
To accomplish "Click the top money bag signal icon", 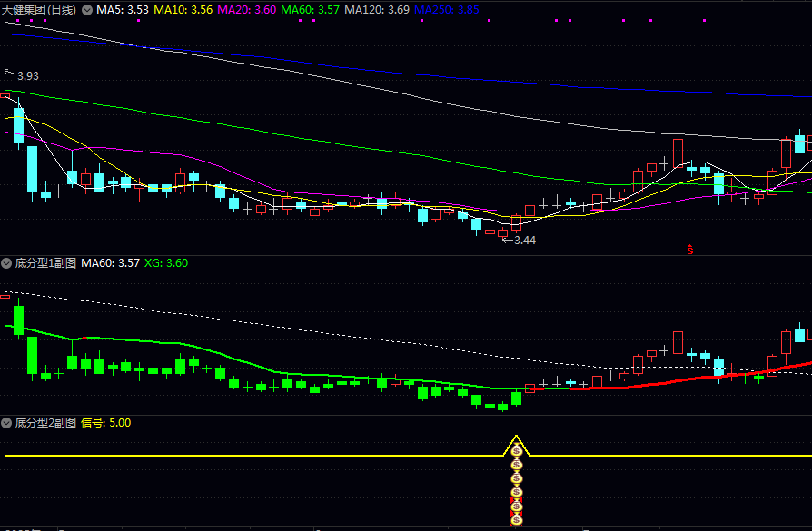I will [516, 451].
